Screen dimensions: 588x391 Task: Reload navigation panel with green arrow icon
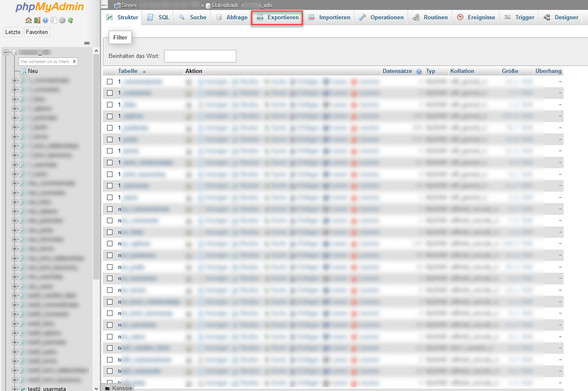point(71,20)
